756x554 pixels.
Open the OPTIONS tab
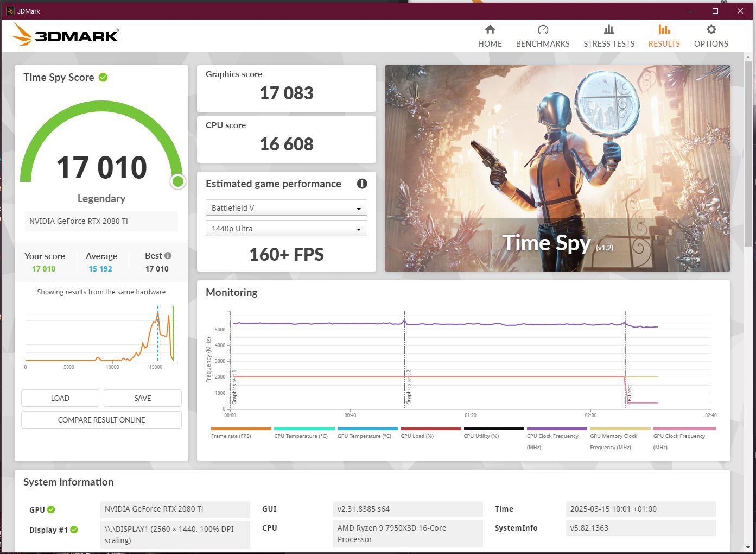[x=711, y=36]
